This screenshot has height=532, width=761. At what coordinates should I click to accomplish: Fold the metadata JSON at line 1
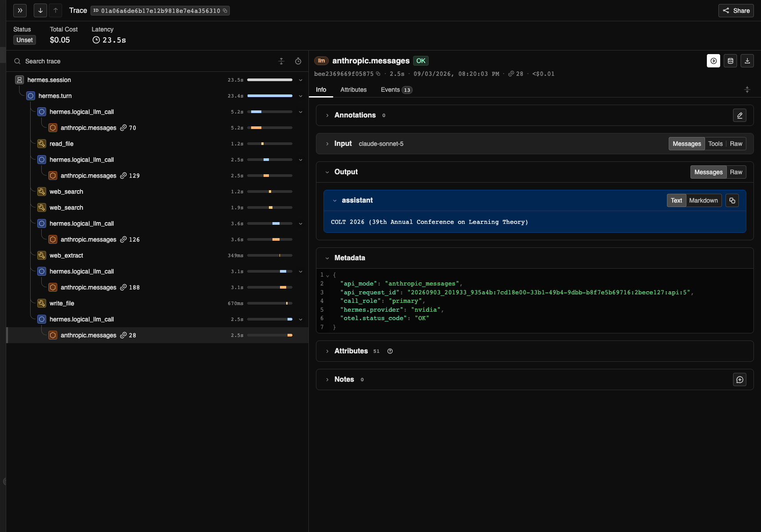[327, 275]
